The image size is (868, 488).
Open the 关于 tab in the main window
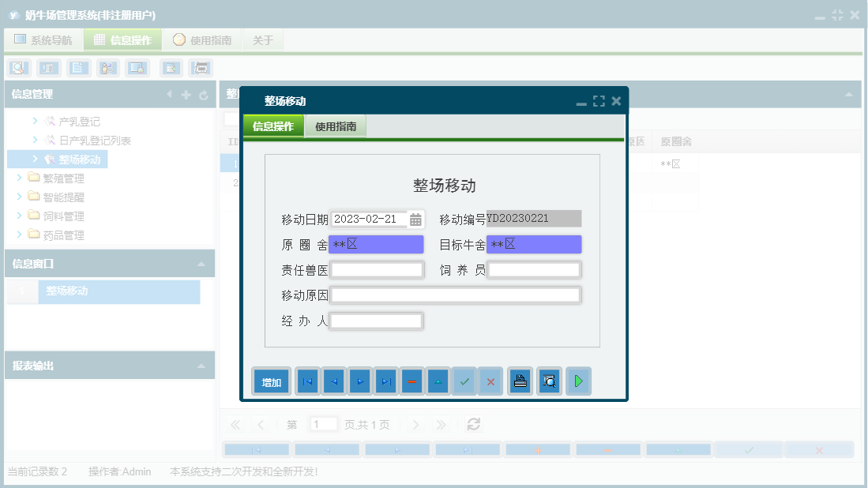[263, 39]
